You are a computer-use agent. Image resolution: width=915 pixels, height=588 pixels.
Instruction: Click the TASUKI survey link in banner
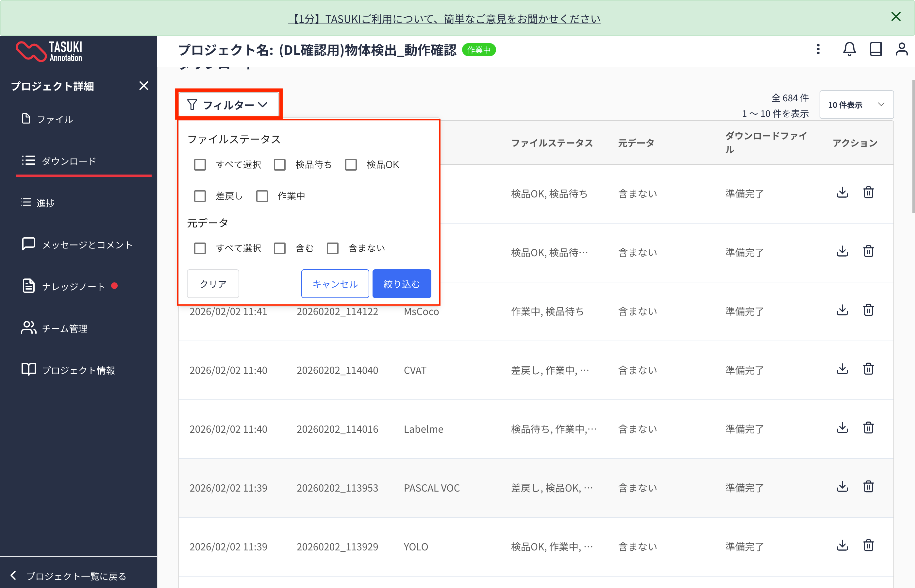[x=444, y=19]
